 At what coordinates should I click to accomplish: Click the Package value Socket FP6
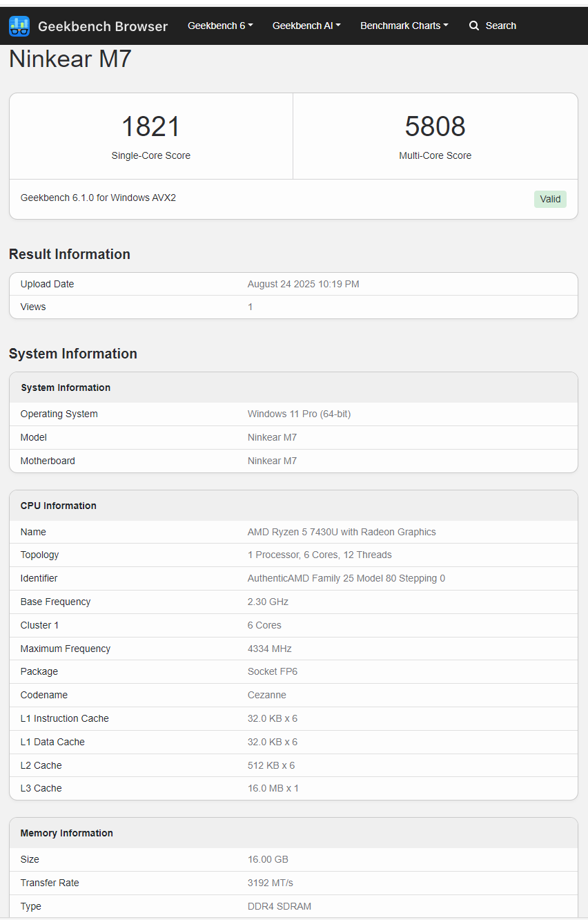(x=273, y=671)
